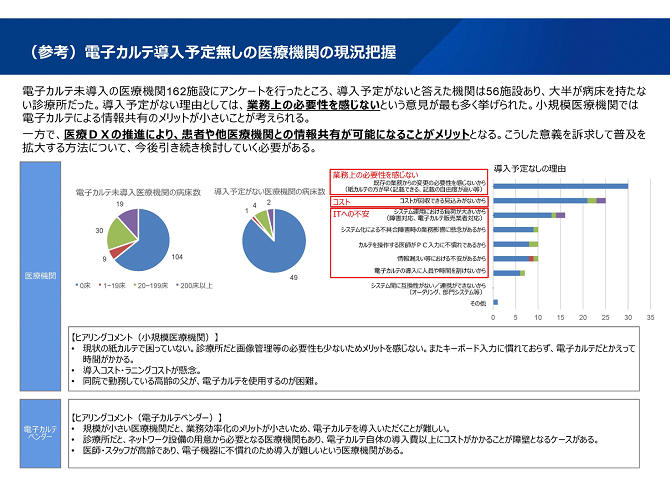
Task: Click the red コスト category heading
Action: pos(341,202)
